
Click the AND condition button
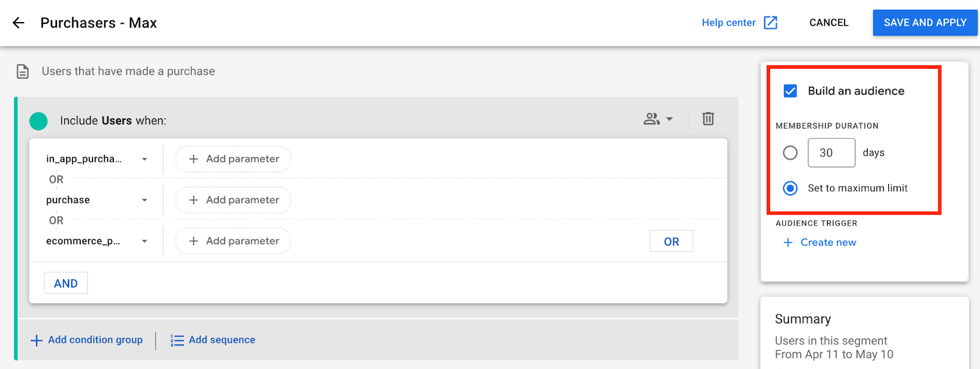coord(66,283)
